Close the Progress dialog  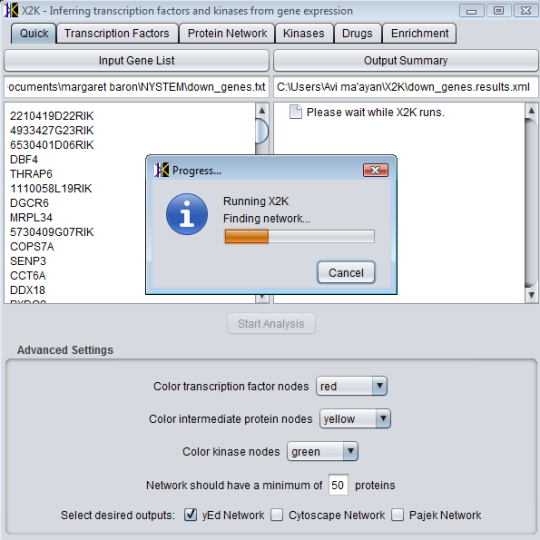coord(375,170)
